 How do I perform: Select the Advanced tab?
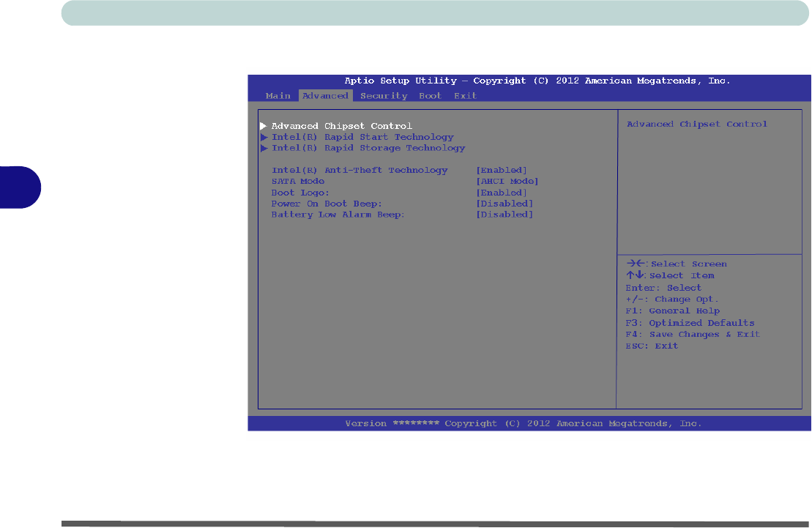click(x=325, y=96)
